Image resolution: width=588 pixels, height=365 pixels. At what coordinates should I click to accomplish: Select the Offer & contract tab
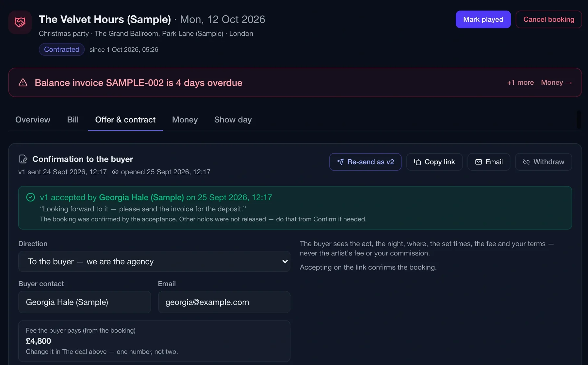pyautogui.click(x=125, y=120)
